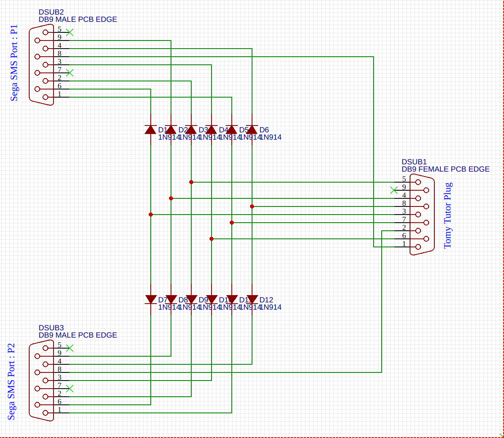The height and width of the screenshot is (438, 504).
Task: Click pin 8 circle of DSUB3
Action: (37, 372)
